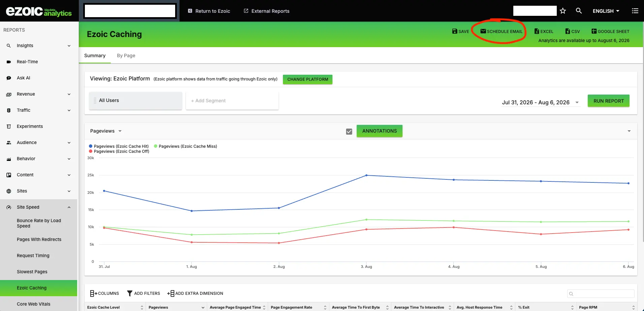Screen dimensions: 644x311
Task: Click the Add Extra Dimension icon
Action: tap(171, 293)
